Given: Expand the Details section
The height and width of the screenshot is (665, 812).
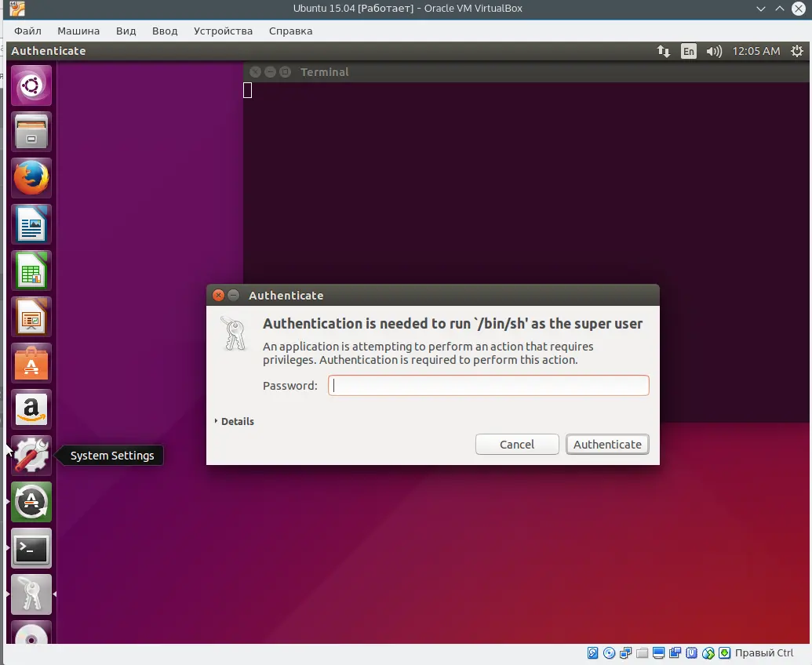Looking at the screenshot, I should (235, 421).
